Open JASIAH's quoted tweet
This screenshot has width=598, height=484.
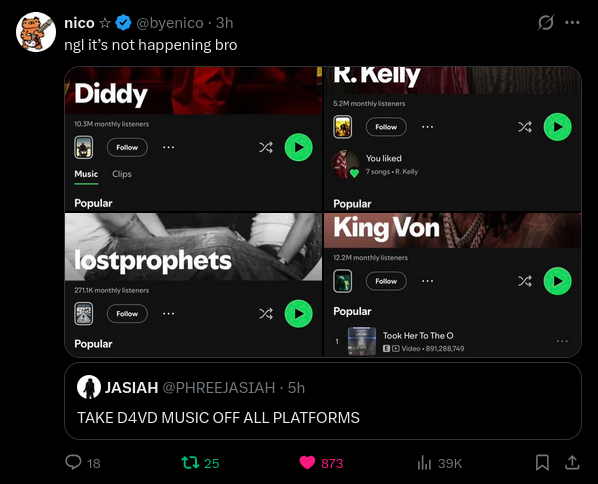[x=323, y=401]
